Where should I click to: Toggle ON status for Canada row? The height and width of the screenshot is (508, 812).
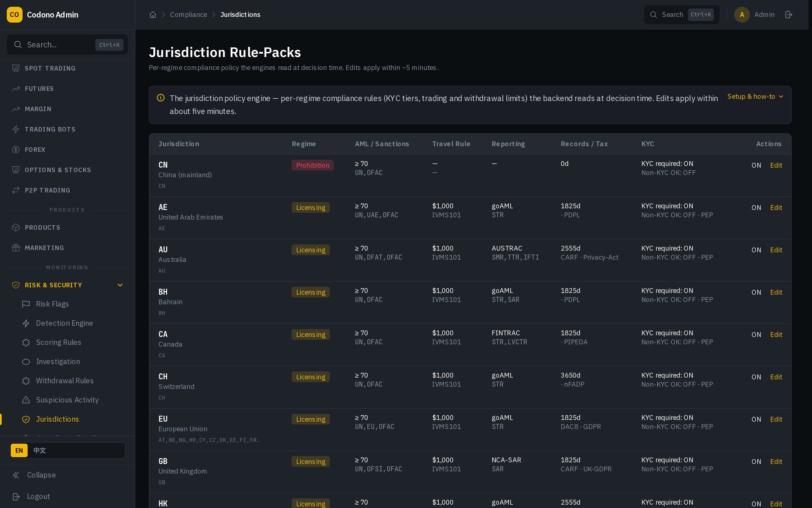click(756, 335)
